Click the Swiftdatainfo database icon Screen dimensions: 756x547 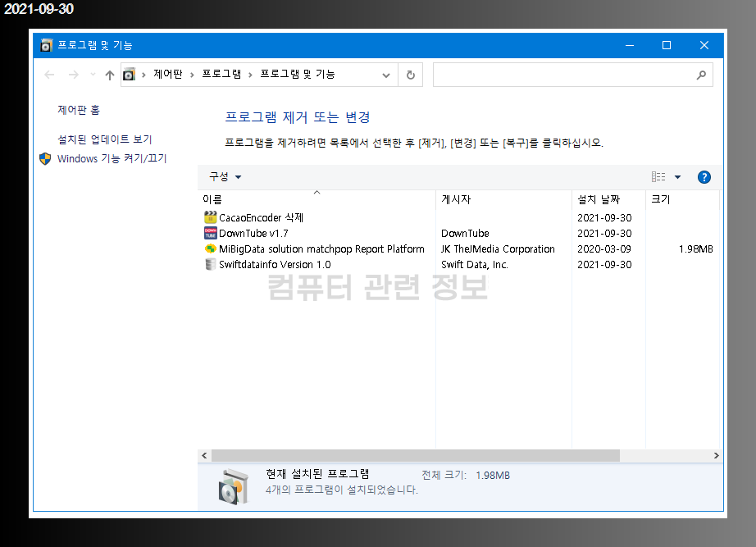pyautogui.click(x=210, y=264)
